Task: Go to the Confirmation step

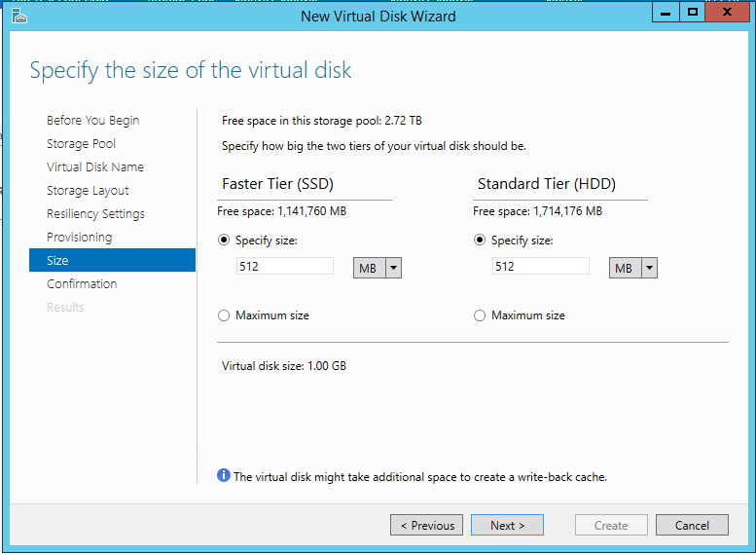Action: (82, 283)
